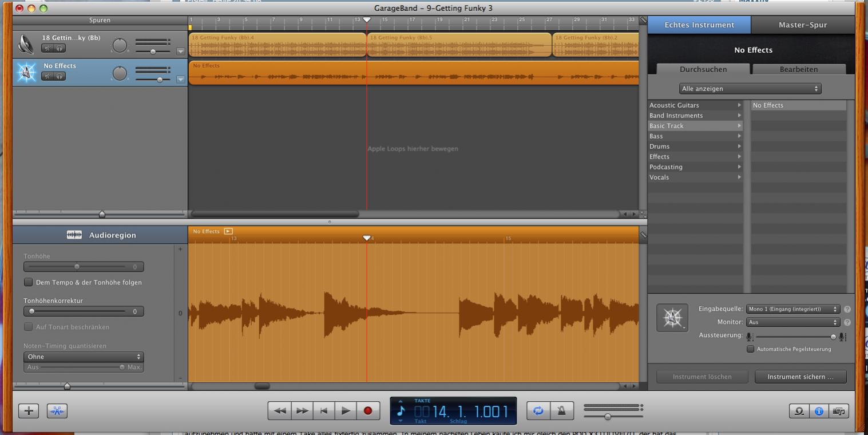Open Noten-Timing quantisieren 'Ohne' dropdown
The image size is (868, 435).
(x=84, y=357)
